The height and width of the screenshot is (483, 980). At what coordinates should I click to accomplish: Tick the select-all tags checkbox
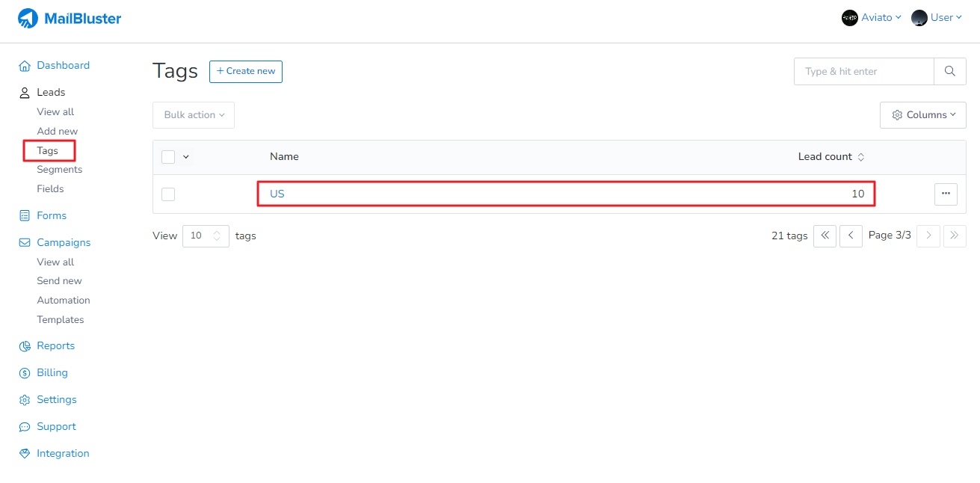point(168,157)
